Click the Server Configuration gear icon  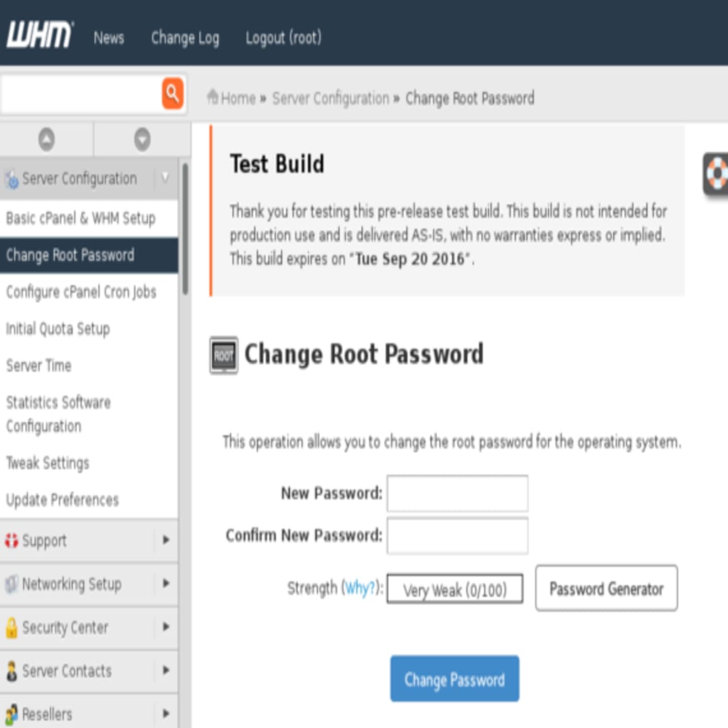(x=11, y=178)
